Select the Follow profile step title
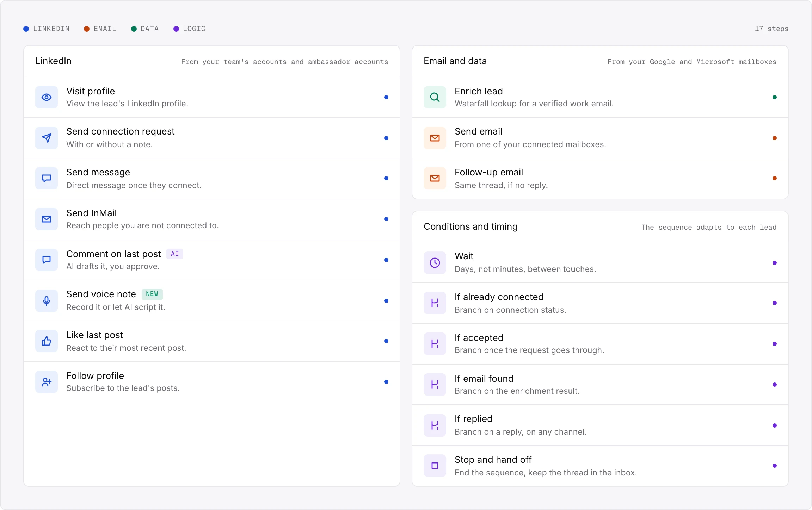Screen dimensions: 812x510 (95, 376)
